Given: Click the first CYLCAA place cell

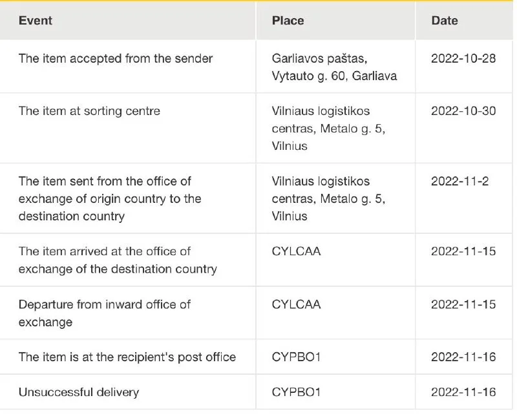Looking at the screenshot, I should click(x=296, y=251).
